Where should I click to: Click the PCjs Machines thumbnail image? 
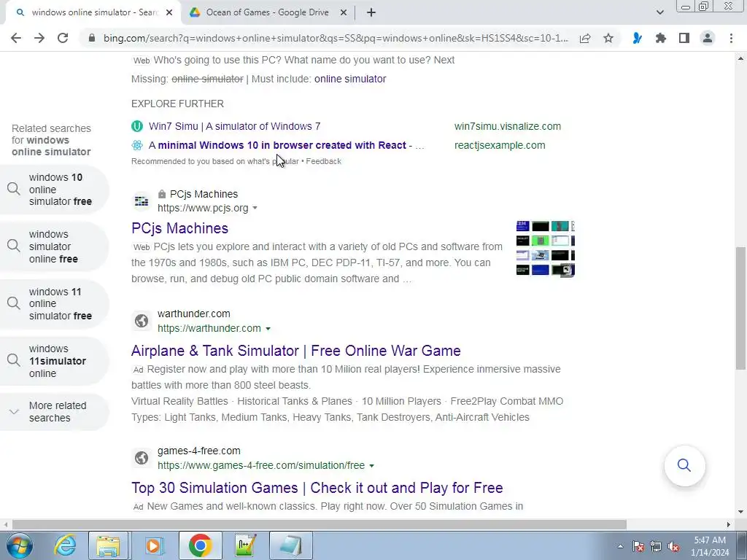(x=546, y=249)
